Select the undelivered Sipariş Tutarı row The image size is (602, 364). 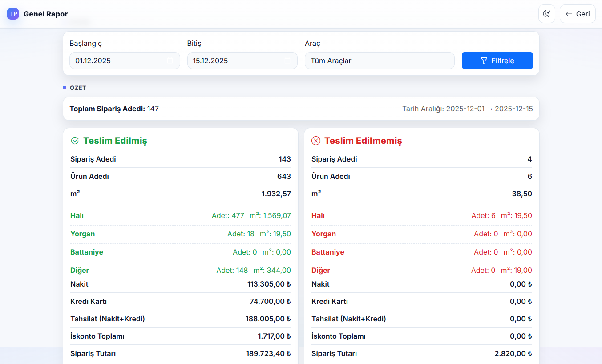point(421,353)
